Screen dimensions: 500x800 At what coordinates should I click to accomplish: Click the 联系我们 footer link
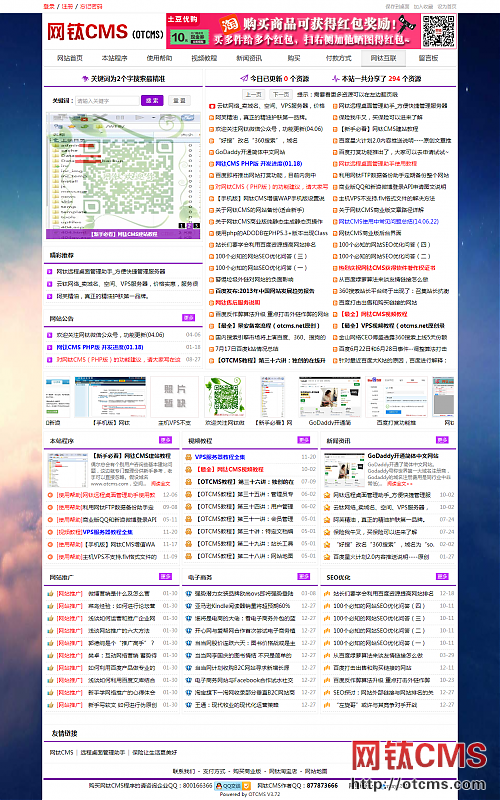(184, 771)
